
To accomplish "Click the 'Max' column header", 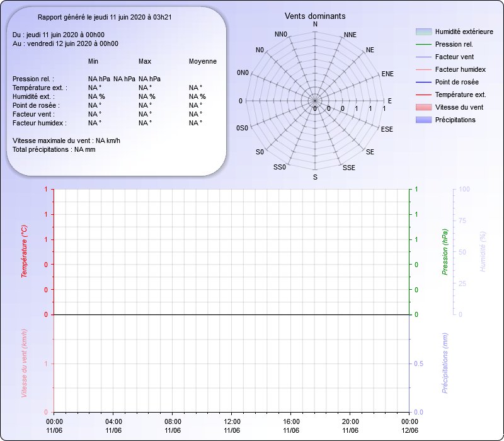I will tap(145, 61).
